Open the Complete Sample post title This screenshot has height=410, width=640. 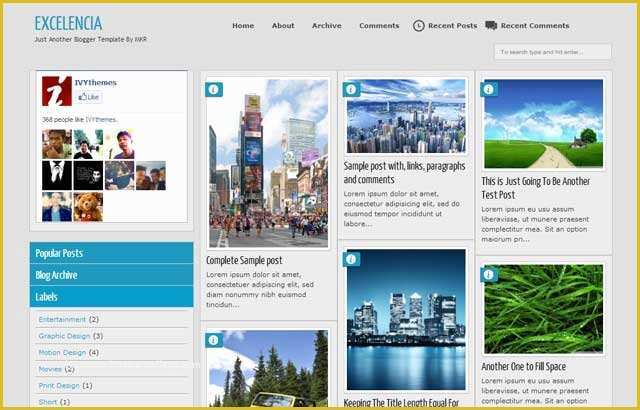(244, 260)
